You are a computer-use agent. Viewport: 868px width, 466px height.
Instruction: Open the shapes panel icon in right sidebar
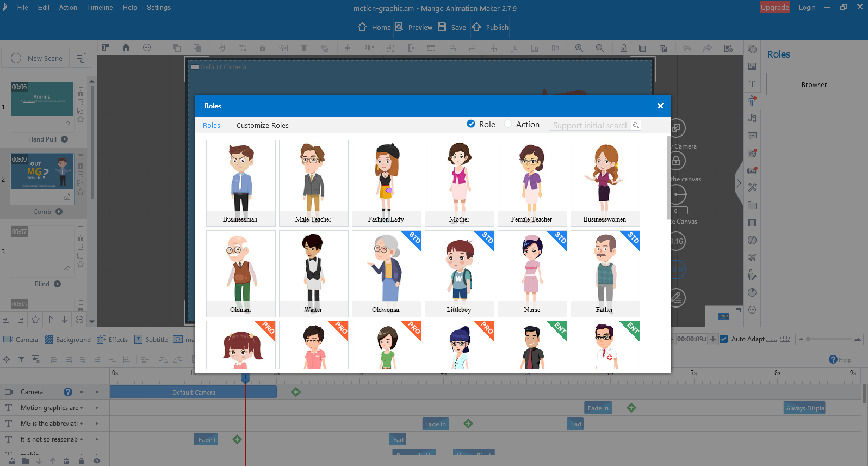click(x=752, y=49)
